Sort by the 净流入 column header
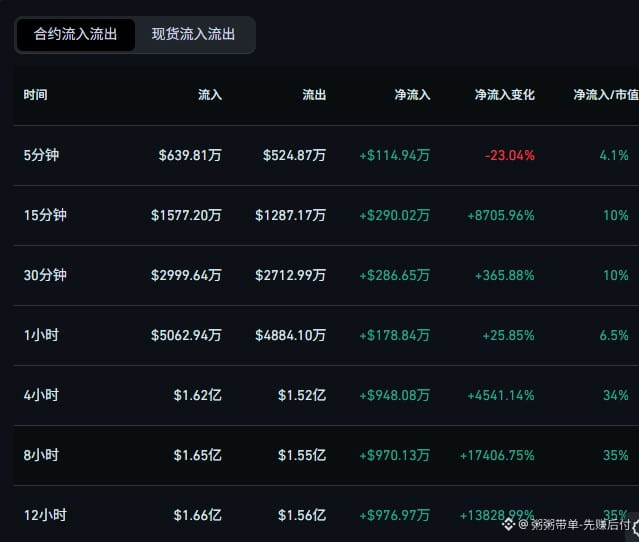Screen dimensions: 639x542 point(412,95)
